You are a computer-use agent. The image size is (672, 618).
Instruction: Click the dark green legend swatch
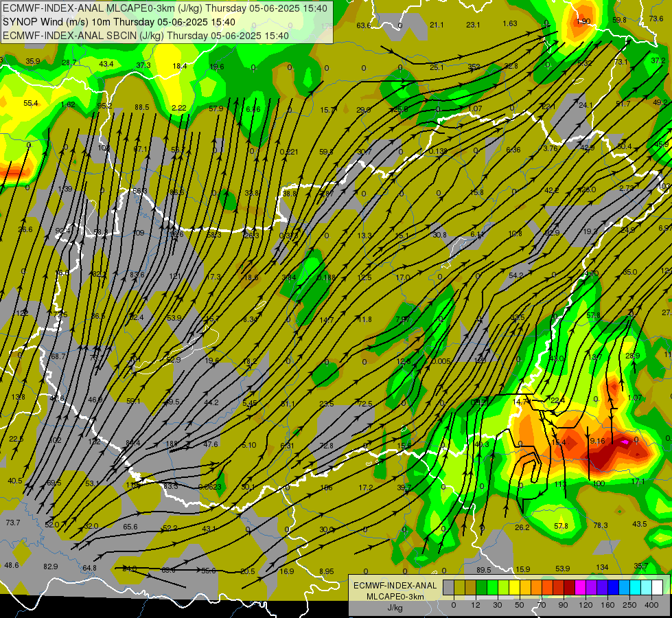481,588
